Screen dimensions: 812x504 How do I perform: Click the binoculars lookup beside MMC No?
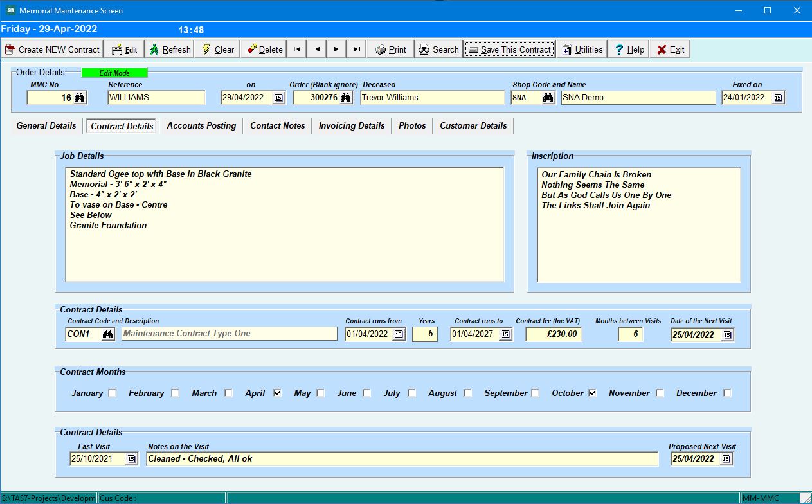click(80, 98)
